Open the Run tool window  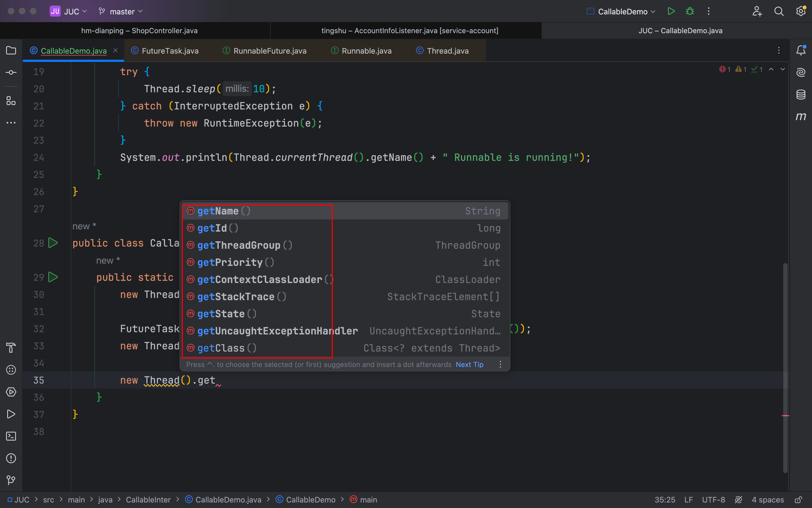11,414
